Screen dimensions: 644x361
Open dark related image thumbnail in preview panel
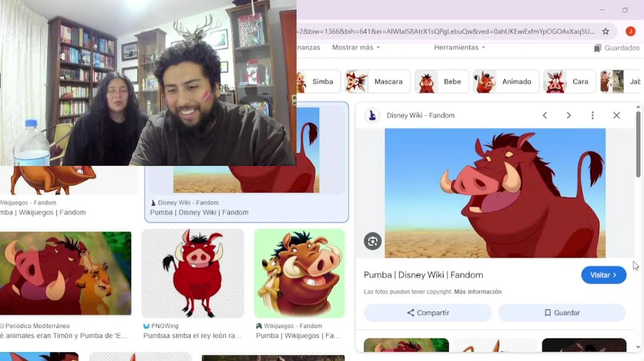tap(584, 345)
